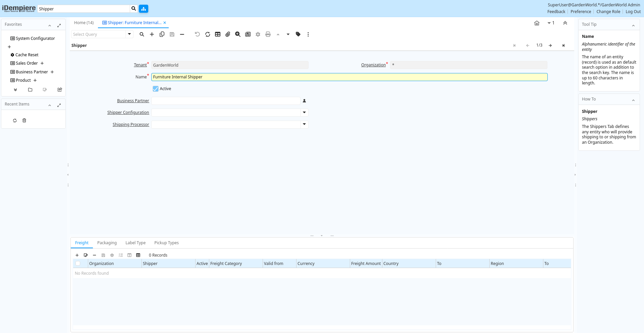Uncheck the Active checkbox
This screenshot has height=333, width=644.
click(156, 89)
